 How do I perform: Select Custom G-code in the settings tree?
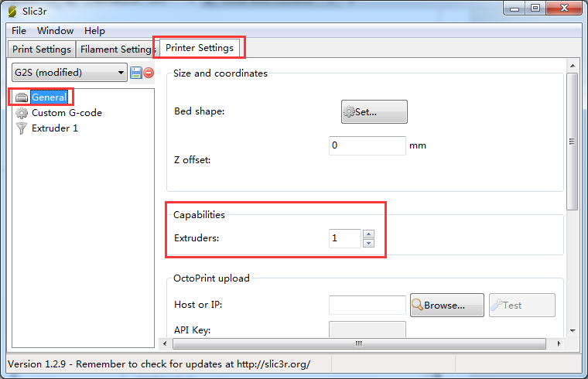pos(67,113)
